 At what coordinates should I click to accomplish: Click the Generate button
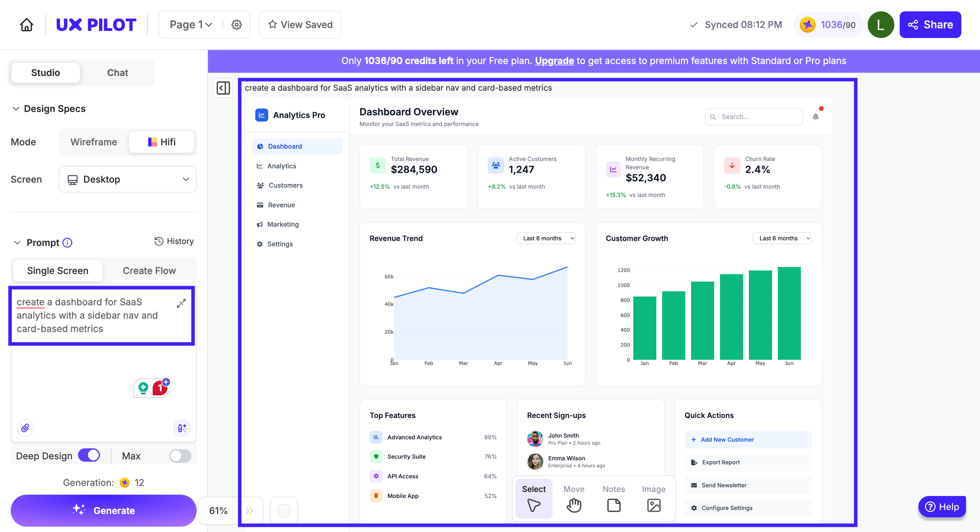(x=103, y=510)
